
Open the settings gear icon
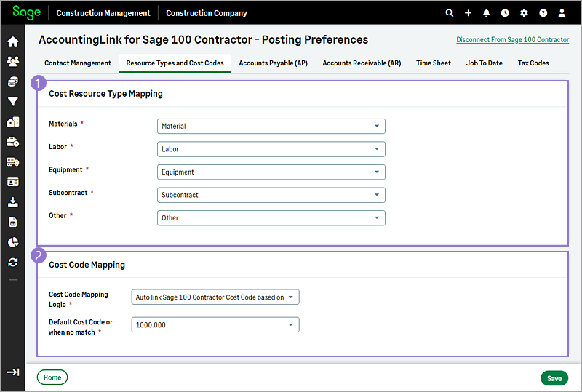[524, 13]
